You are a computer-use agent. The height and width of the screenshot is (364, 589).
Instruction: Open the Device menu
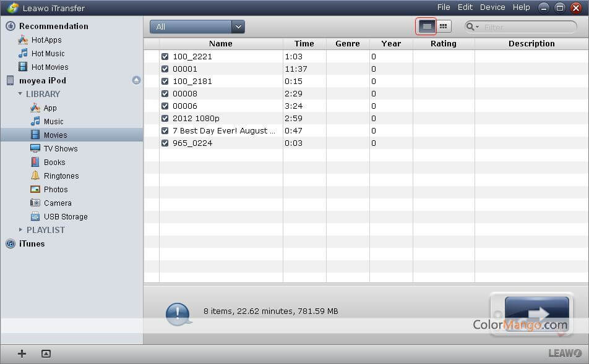tap(492, 7)
